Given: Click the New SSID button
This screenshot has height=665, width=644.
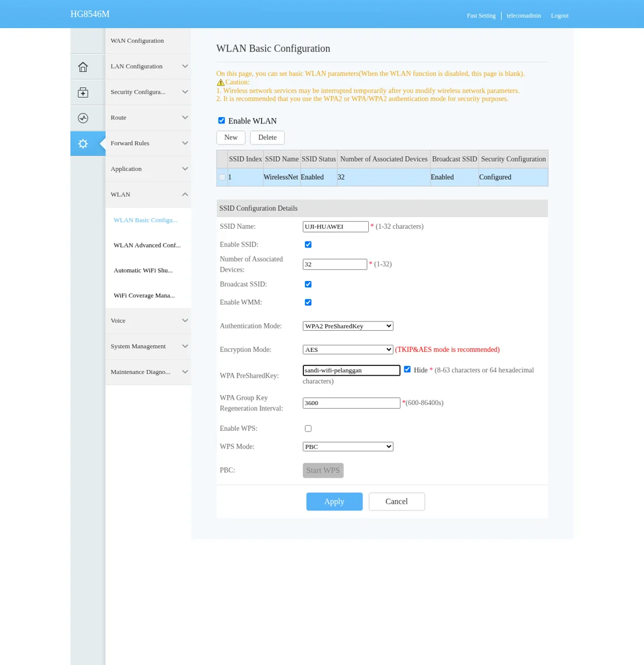Looking at the screenshot, I should [231, 138].
